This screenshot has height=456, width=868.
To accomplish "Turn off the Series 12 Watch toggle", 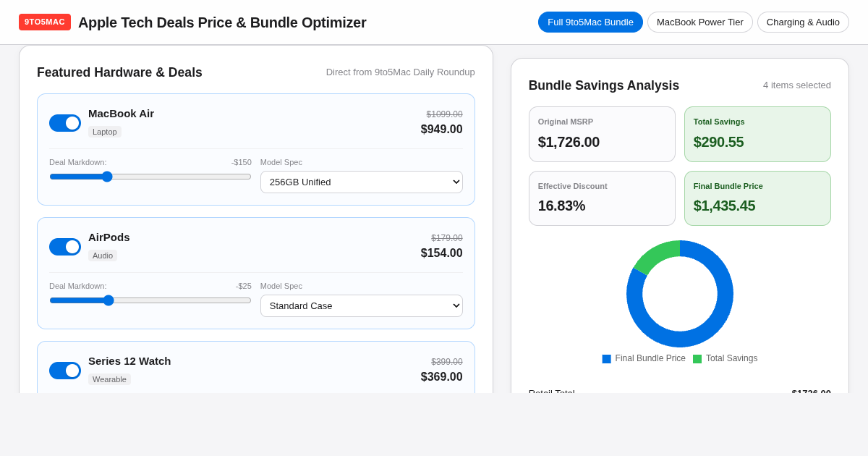I will tap(65, 371).
